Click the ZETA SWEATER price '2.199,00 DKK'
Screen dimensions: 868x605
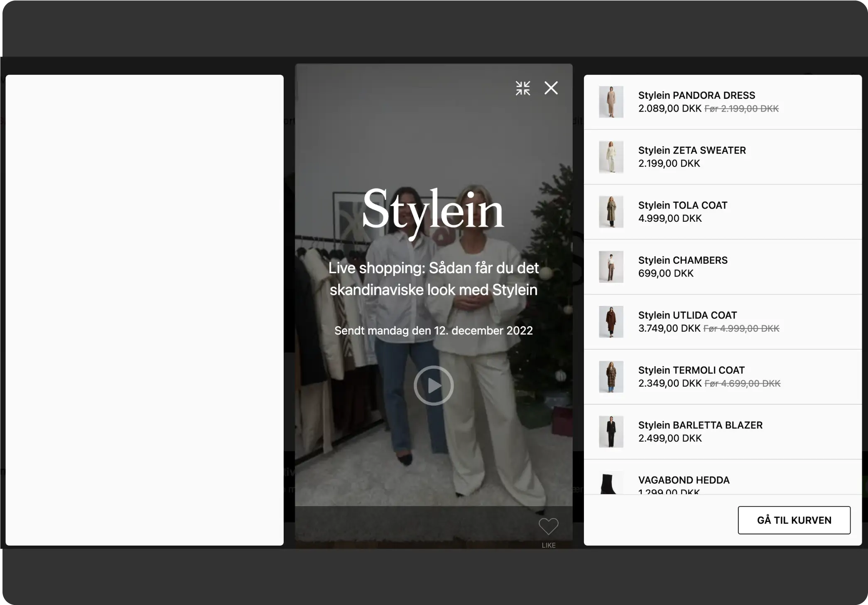point(669,163)
